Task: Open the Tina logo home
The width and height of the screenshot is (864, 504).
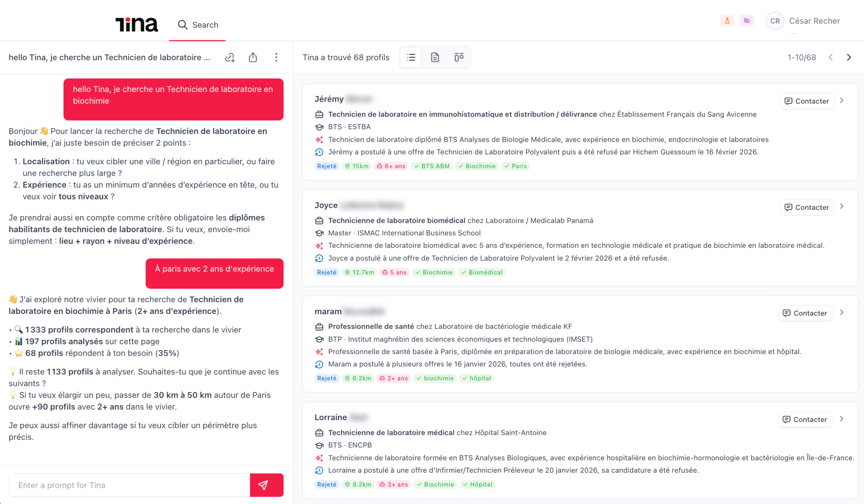Action: click(136, 24)
